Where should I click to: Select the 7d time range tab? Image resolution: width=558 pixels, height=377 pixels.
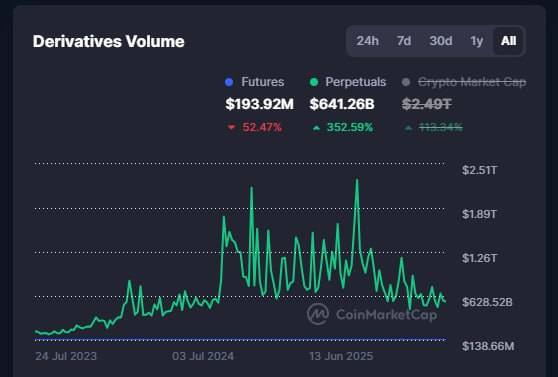[404, 41]
